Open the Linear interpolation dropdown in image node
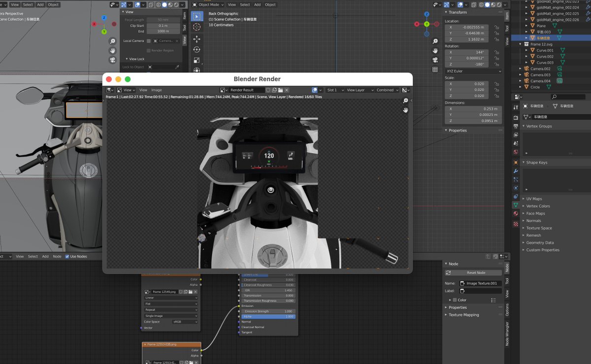 pyautogui.click(x=171, y=298)
